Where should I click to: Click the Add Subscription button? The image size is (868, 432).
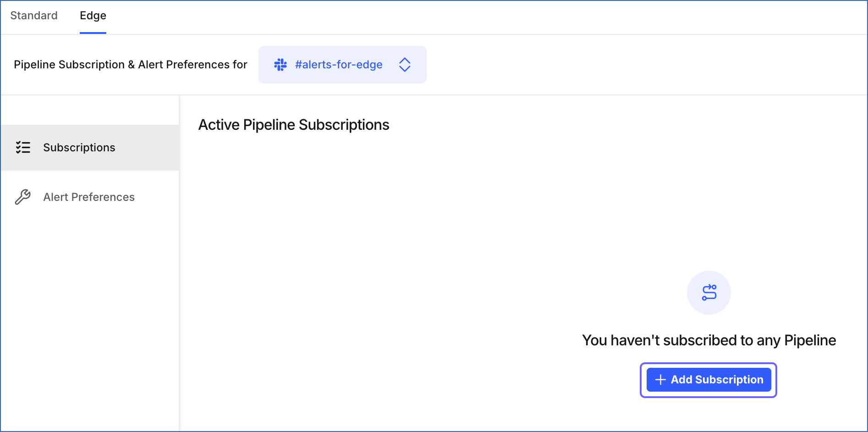click(708, 380)
